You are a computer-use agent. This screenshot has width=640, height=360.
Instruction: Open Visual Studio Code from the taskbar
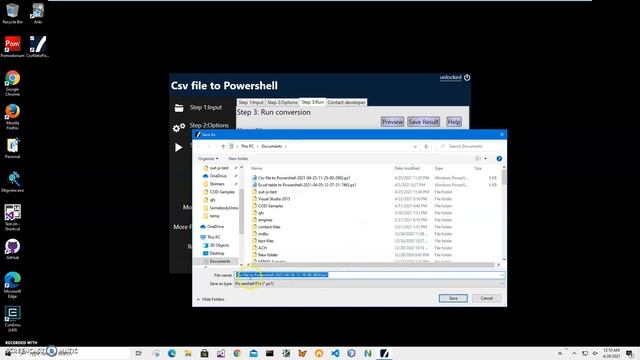click(x=335, y=353)
